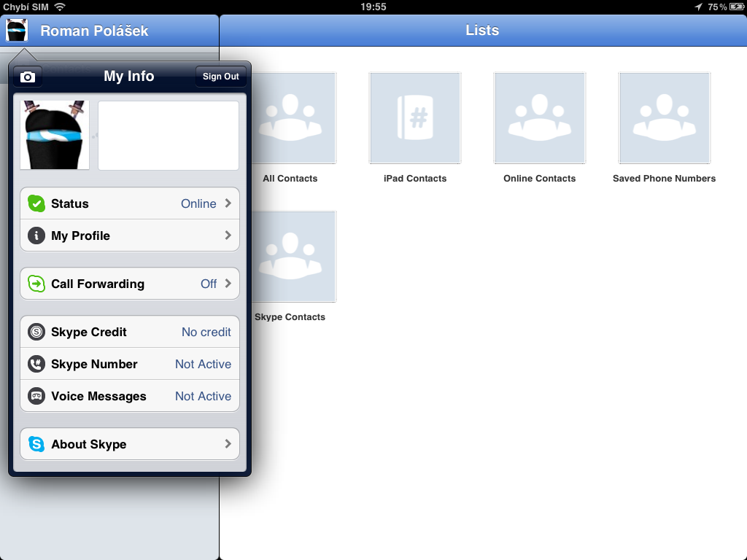The width and height of the screenshot is (747, 560).
Task: Click the About Skype logo icon
Action: click(36, 444)
